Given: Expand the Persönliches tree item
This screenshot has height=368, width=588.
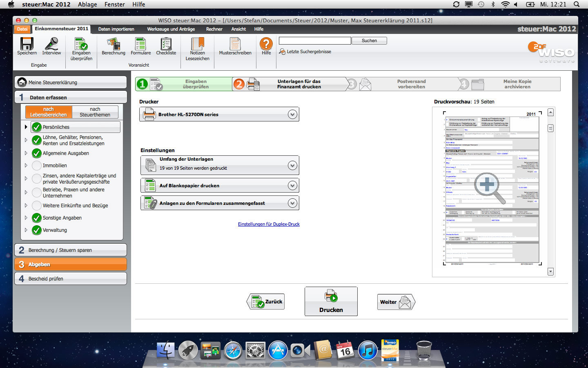Looking at the screenshot, I should click(26, 127).
